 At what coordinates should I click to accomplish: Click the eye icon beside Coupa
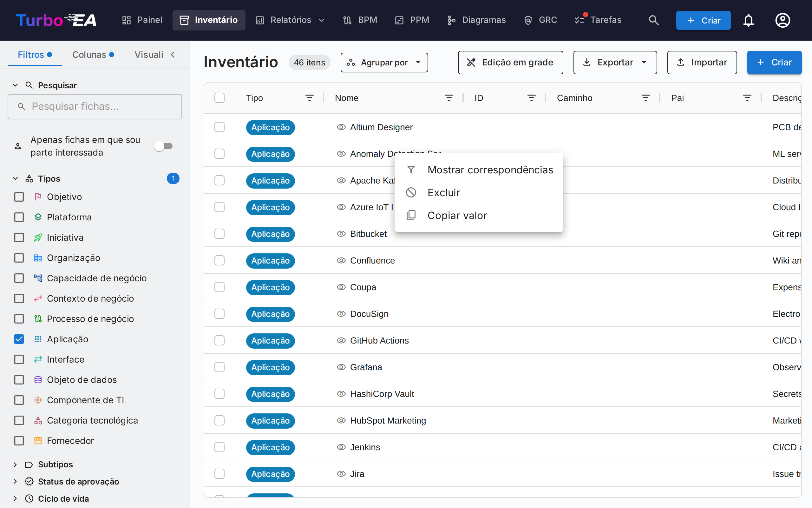[341, 287]
